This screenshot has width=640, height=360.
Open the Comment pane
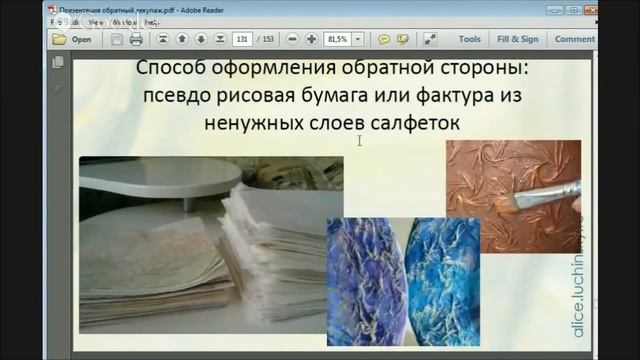click(574, 39)
